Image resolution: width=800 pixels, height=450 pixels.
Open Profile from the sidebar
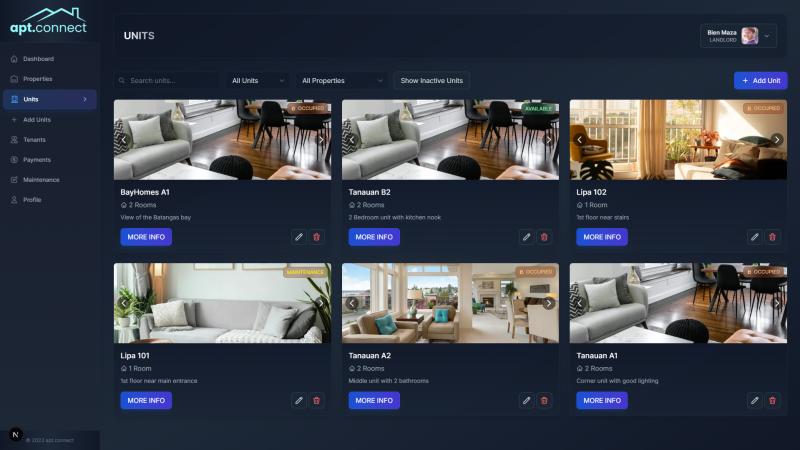point(49,200)
